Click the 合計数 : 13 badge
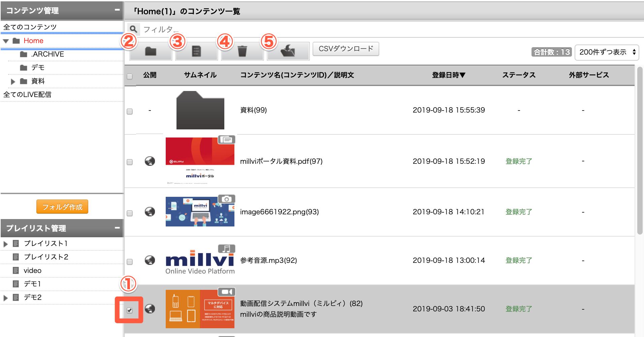This screenshot has width=644, height=337. (x=551, y=52)
